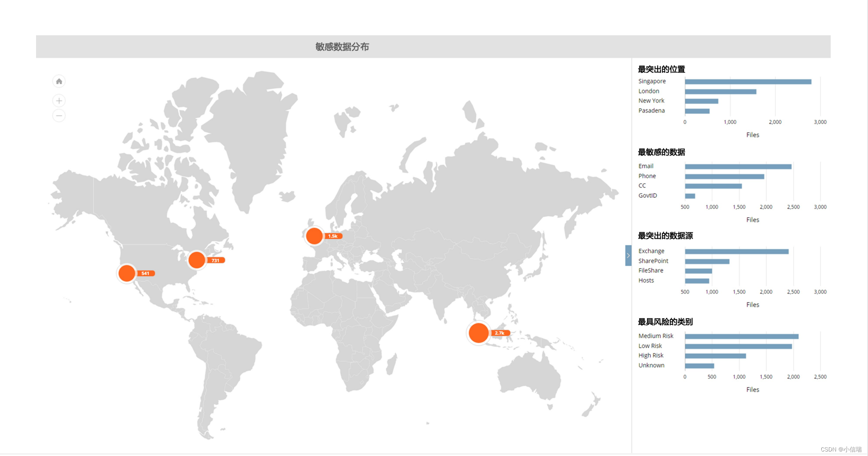The height and width of the screenshot is (456, 868).
Task: Click the Hosts bar in data sources chart
Action: coord(697,280)
